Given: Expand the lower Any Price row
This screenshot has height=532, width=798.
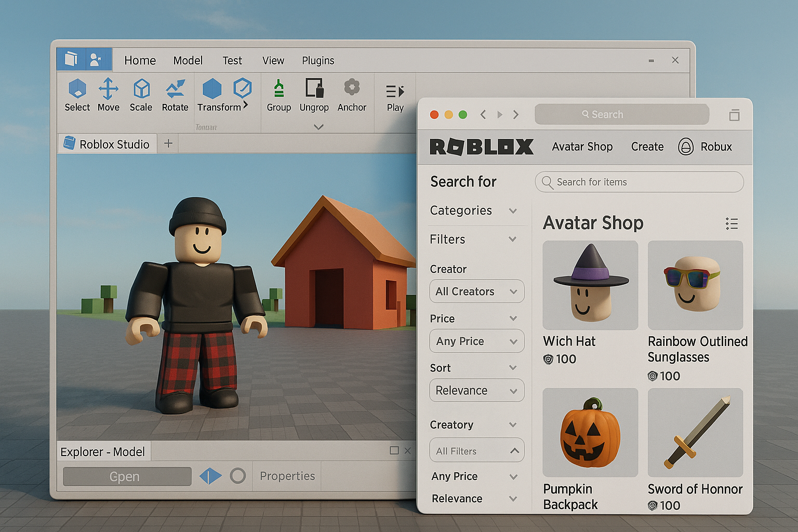Looking at the screenshot, I should pyautogui.click(x=474, y=476).
